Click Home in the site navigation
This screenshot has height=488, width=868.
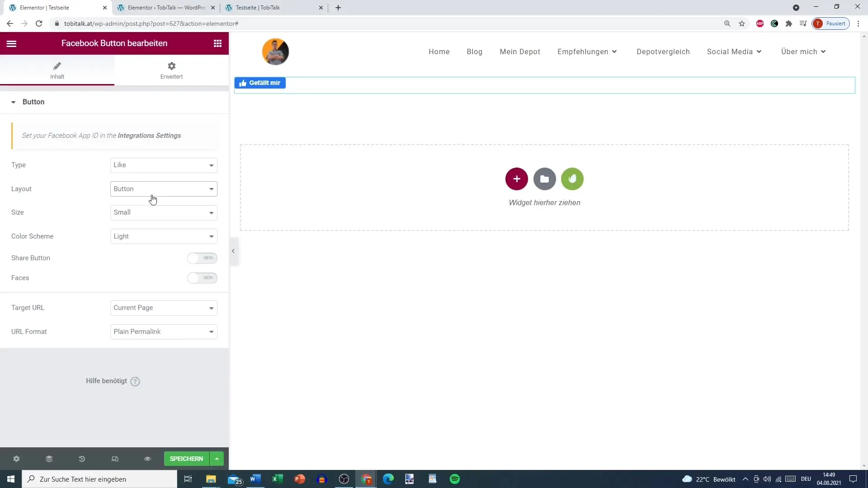(439, 52)
